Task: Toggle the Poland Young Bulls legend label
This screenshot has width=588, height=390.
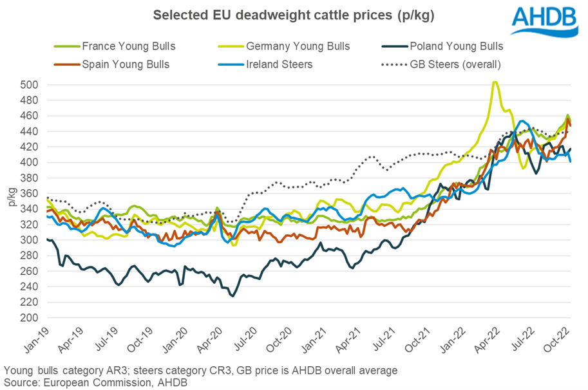Action: [x=457, y=47]
